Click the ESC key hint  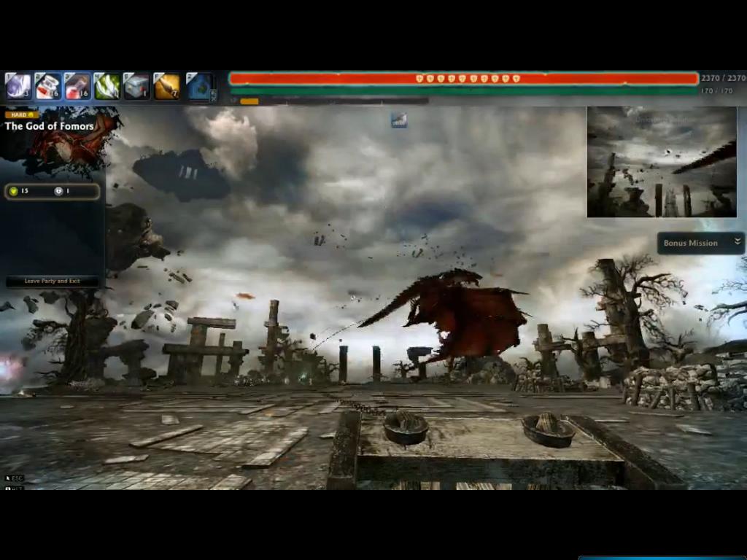14,478
